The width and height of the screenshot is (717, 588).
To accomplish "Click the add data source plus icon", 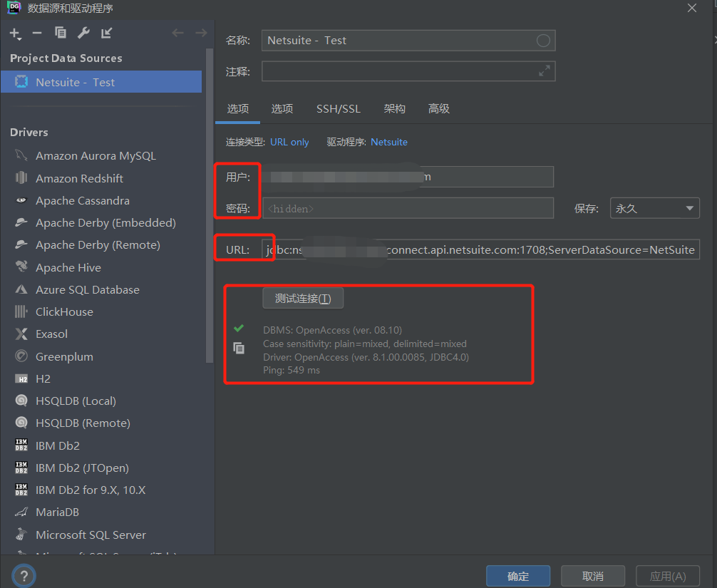I will pyautogui.click(x=15, y=33).
